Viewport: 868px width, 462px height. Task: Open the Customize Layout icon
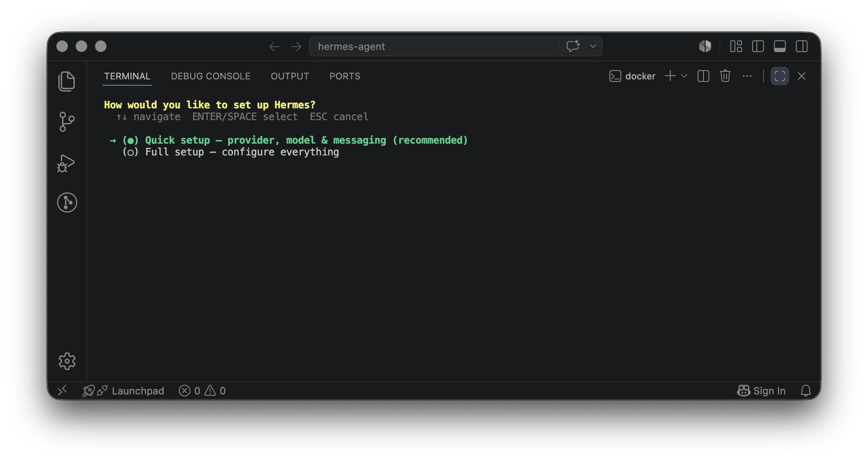click(x=736, y=46)
